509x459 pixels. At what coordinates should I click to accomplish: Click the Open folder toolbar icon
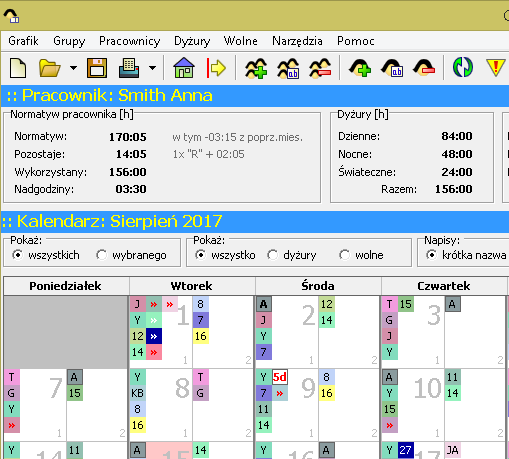coord(50,68)
